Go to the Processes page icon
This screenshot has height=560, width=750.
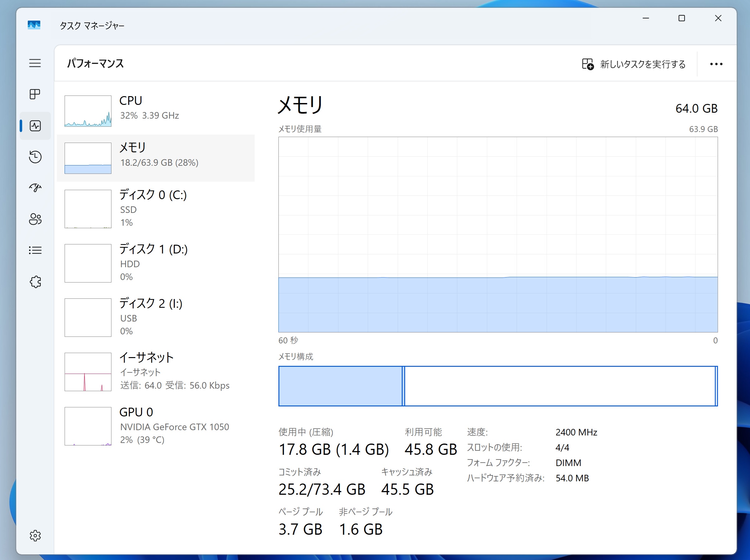(35, 94)
